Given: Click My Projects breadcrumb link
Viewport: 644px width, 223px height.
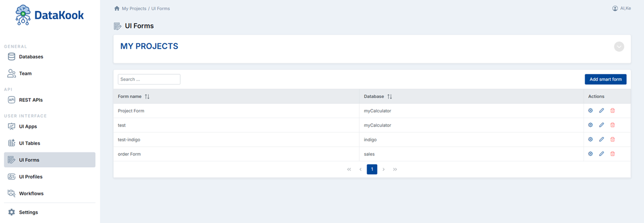Looking at the screenshot, I should click(x=134, y=8).
